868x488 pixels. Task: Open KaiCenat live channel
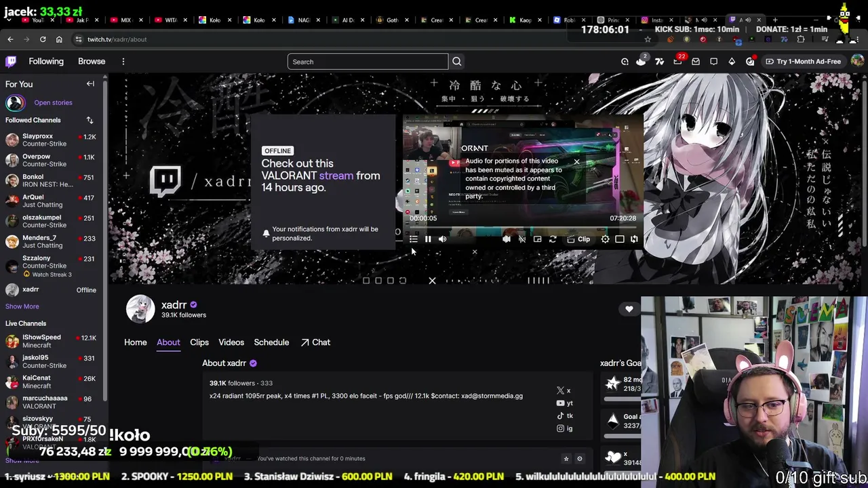point(51,382)
